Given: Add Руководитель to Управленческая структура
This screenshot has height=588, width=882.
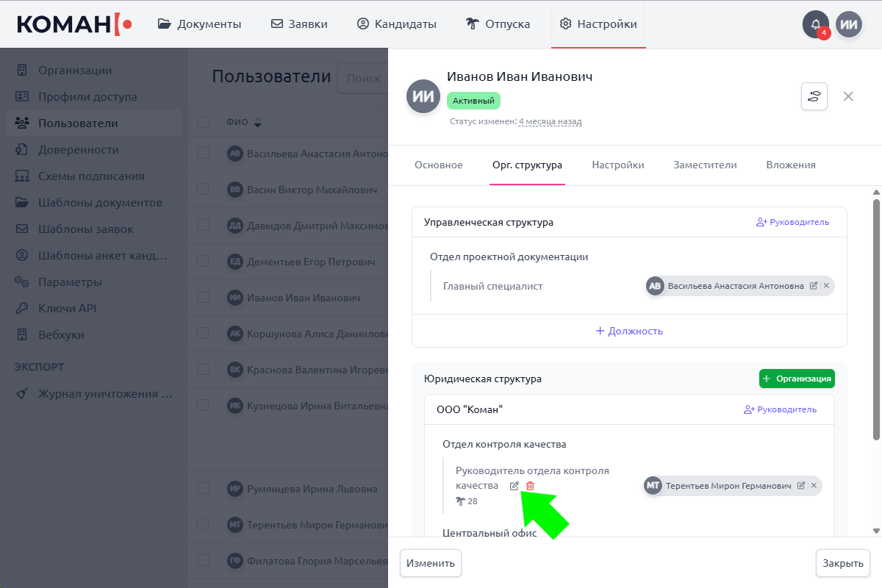Looking at the screenshot, I should tap(792, 222).
